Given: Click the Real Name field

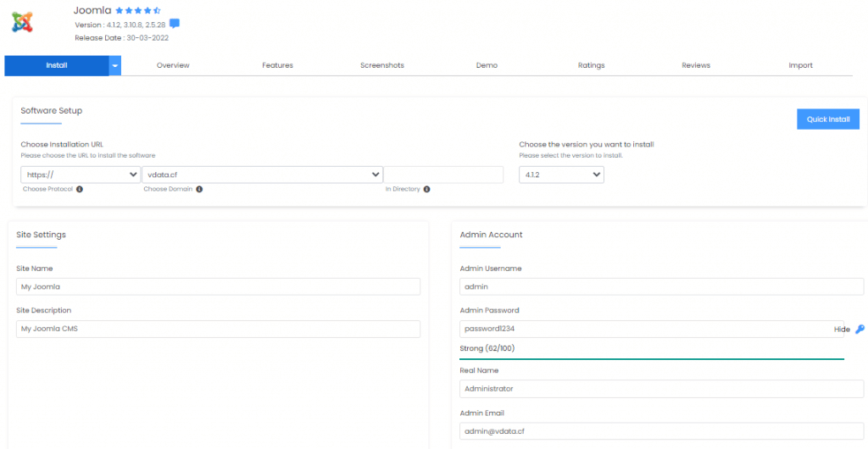Looking at the screenshot, I should pyautogui.click(x=661, y=389).
